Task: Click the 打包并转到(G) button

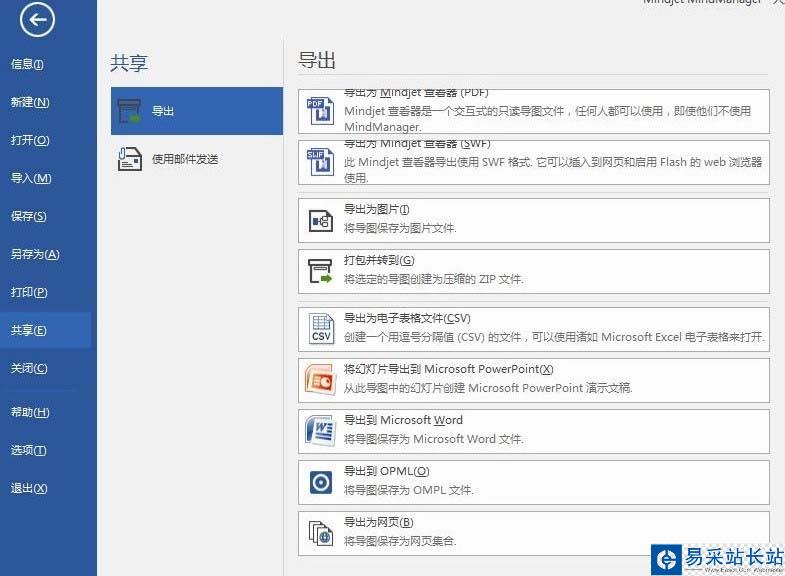Action: tap(534, 271)
